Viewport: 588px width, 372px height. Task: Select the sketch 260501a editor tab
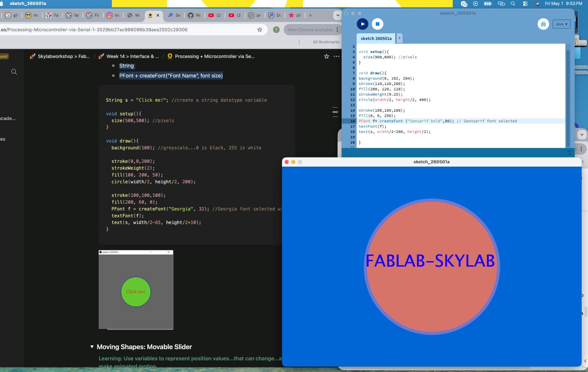click(376, 38)
